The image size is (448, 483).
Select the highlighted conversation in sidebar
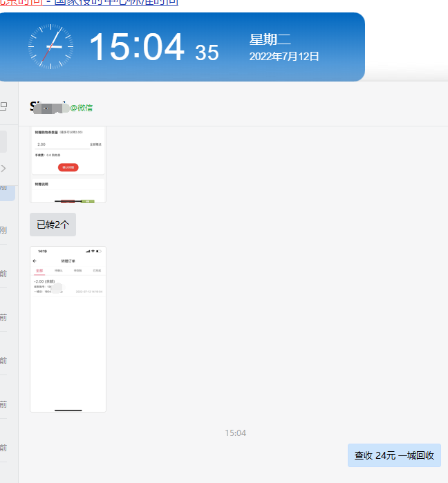tap(7, 188)
